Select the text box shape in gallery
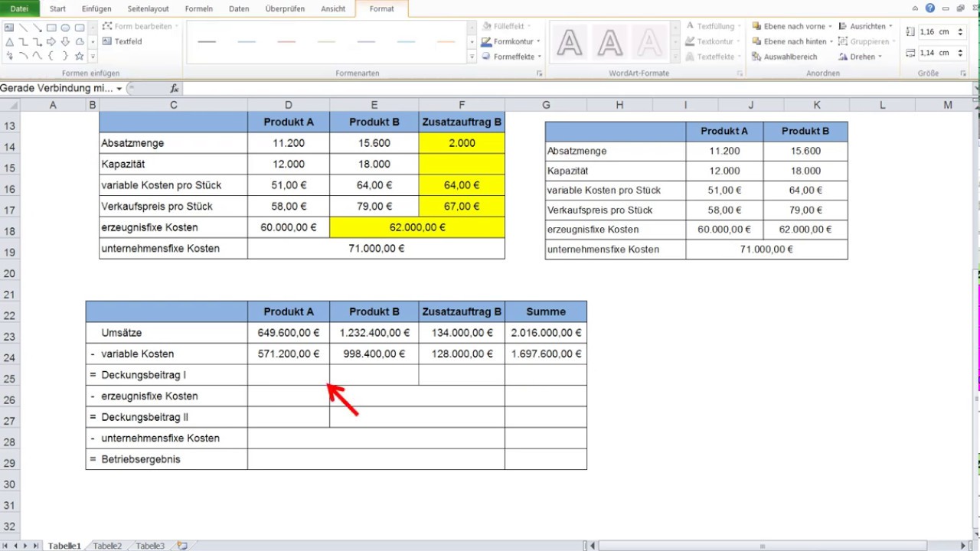 (9, 28)
